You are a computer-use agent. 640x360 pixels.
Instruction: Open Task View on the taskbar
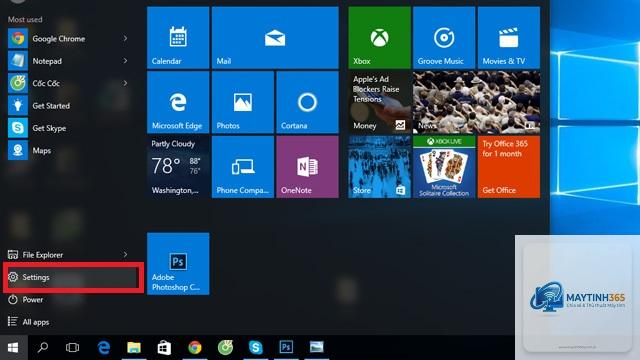tap(72, 348)
